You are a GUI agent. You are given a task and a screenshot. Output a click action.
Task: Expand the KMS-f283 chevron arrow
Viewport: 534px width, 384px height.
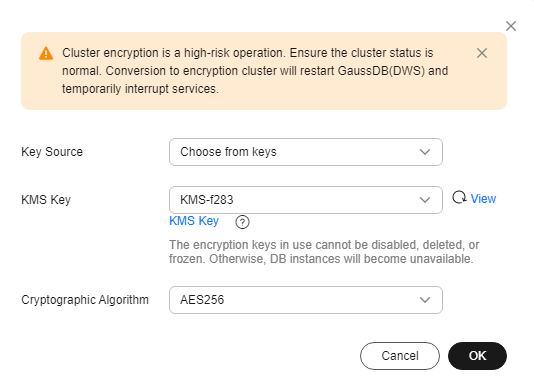coord(425,200)
